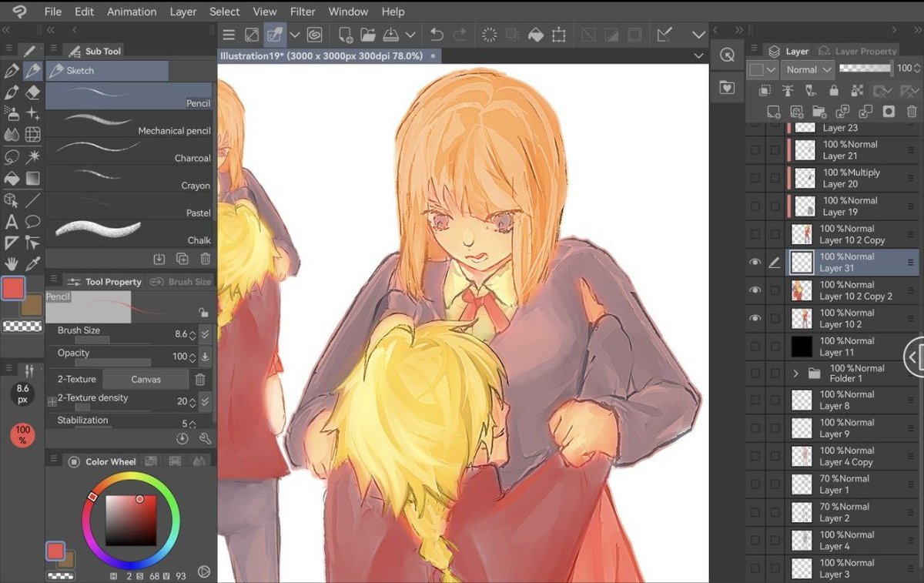This screenshot has width=924, height=583.
Task: Select the Eraser tool
Action: 32,92
